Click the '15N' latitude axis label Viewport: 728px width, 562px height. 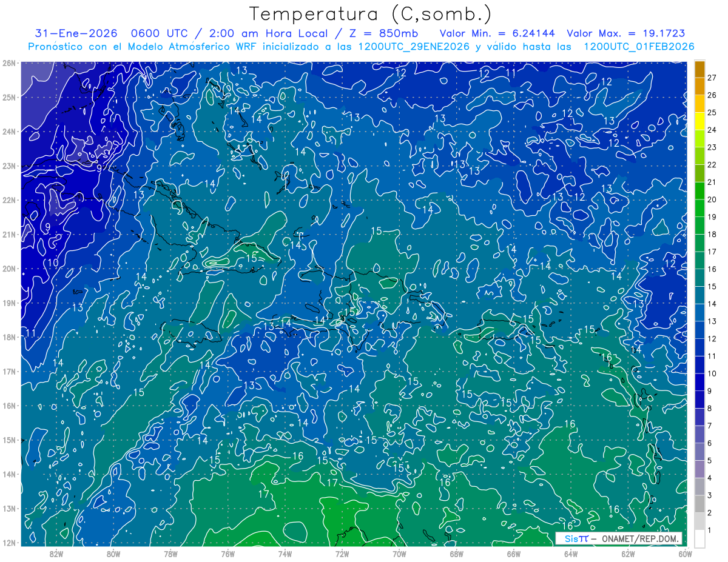(8, 440)
